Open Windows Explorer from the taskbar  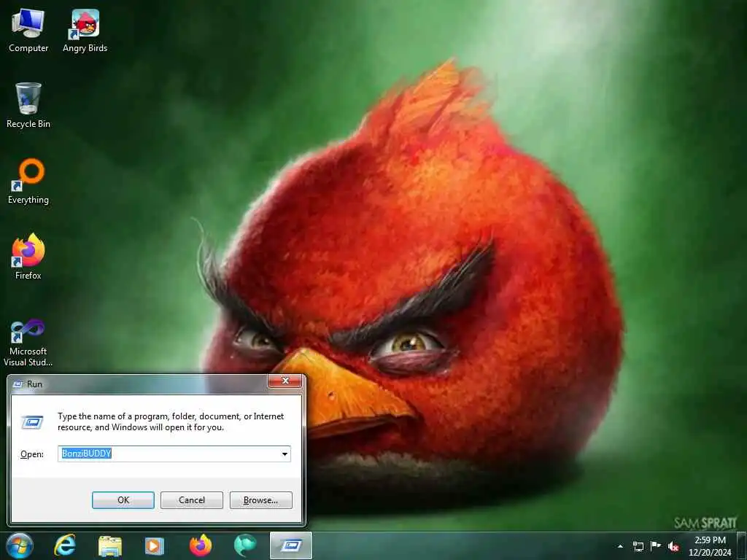tap(110, 546)
